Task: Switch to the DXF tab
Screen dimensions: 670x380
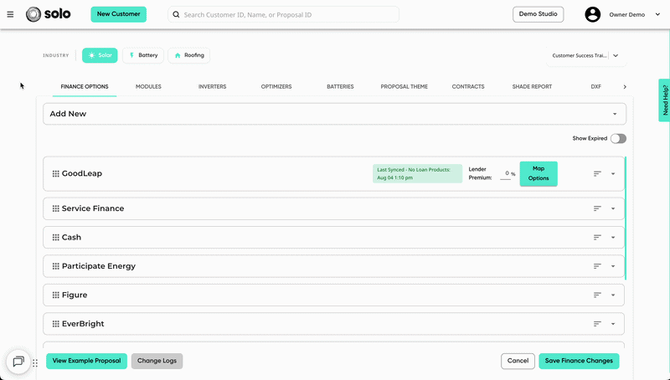Action: pos(596,87)
